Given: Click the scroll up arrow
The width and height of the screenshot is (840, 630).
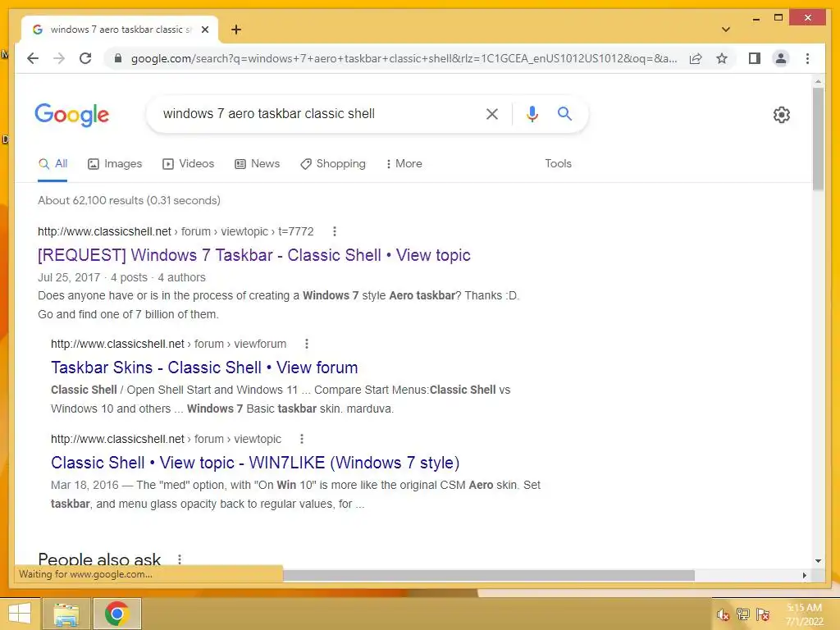Looking at the screenshot, I should tap(818, 81).
